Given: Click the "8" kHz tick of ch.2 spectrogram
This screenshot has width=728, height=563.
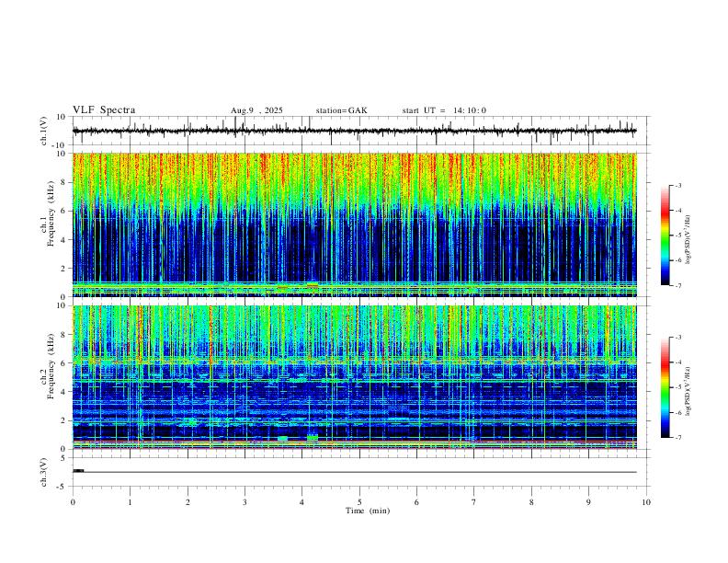Looking at the screenshot, I should pos(64,335).
